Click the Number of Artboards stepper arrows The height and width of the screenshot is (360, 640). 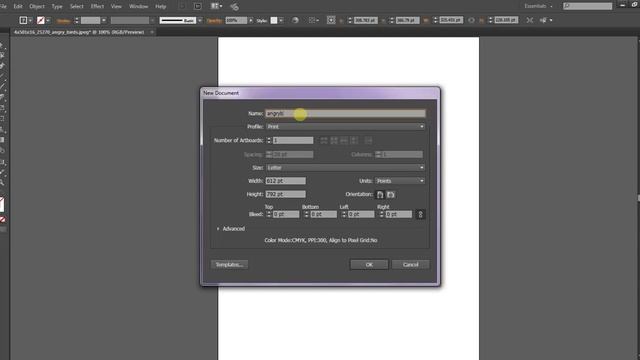click(269, 140)
